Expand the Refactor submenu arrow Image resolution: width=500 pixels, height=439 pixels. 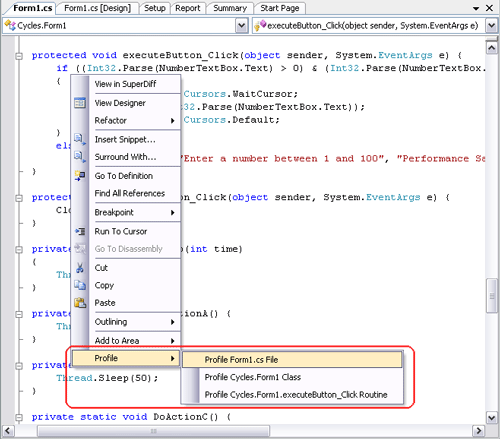coord(173,121)
